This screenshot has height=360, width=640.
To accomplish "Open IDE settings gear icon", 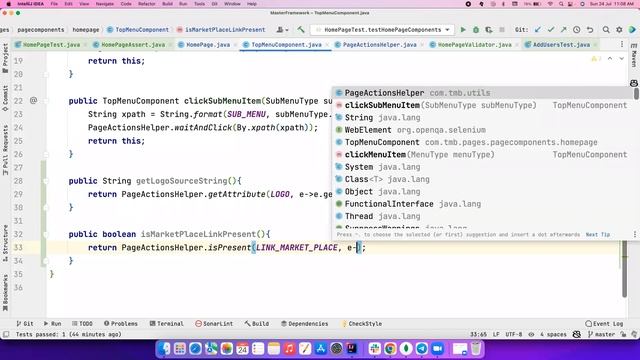I will click(619, 30).
